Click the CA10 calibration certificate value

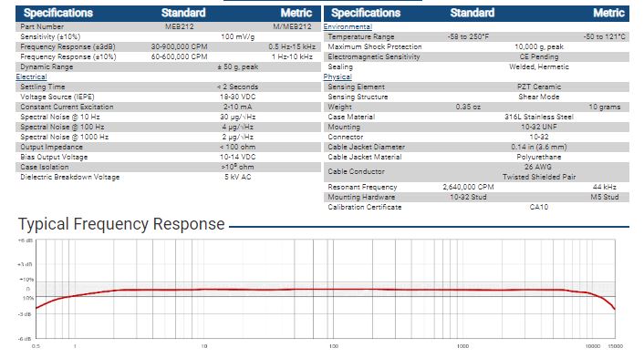click(539, 207)
